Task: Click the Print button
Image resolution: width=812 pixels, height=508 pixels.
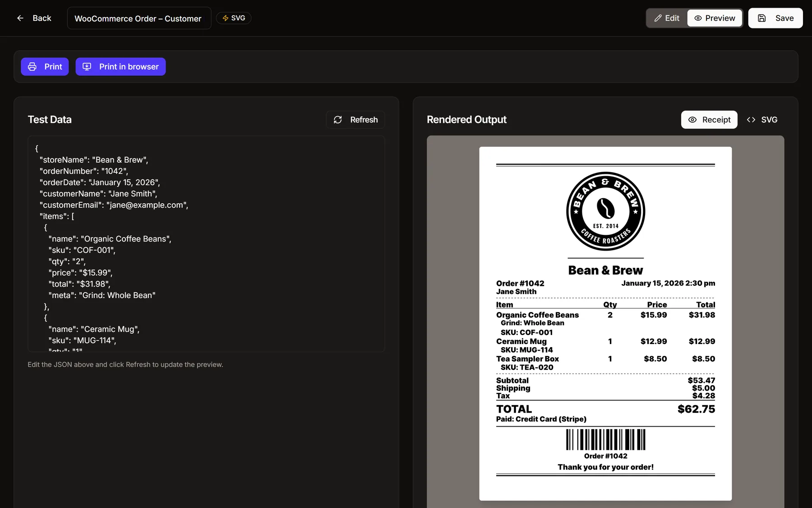Action: (x=45, y=67)
